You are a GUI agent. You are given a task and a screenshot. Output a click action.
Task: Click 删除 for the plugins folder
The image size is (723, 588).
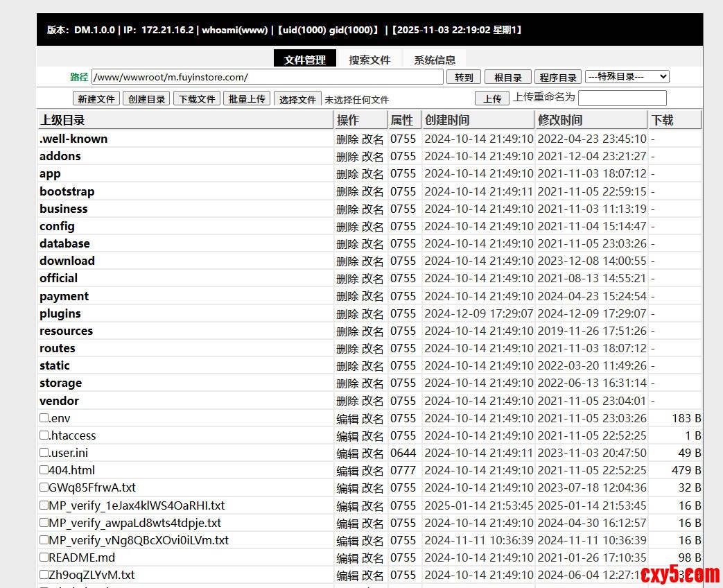click(x=347, y=313)
